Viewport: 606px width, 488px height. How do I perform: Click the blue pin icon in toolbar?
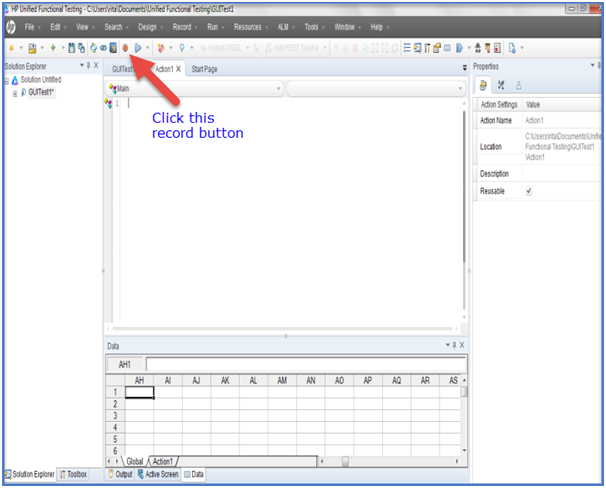point(182,48)
